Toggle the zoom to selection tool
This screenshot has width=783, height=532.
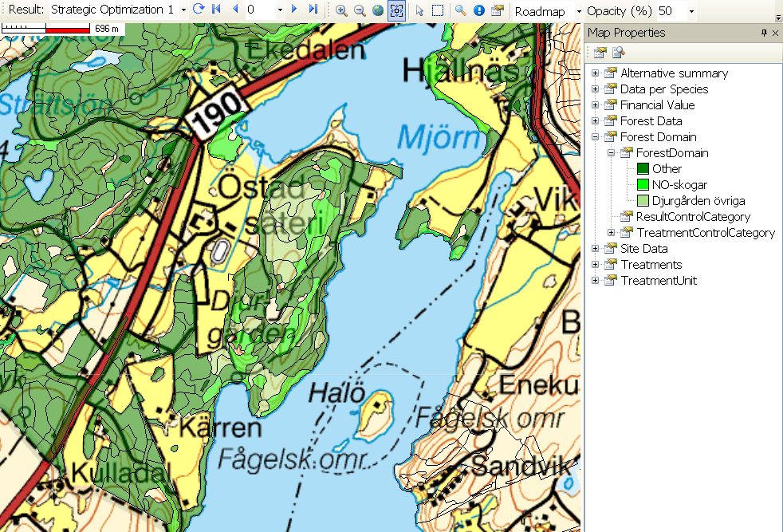(396, 10)
